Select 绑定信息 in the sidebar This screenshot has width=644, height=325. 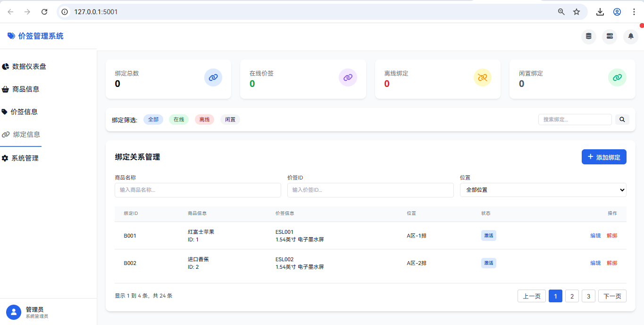(21, 135)
